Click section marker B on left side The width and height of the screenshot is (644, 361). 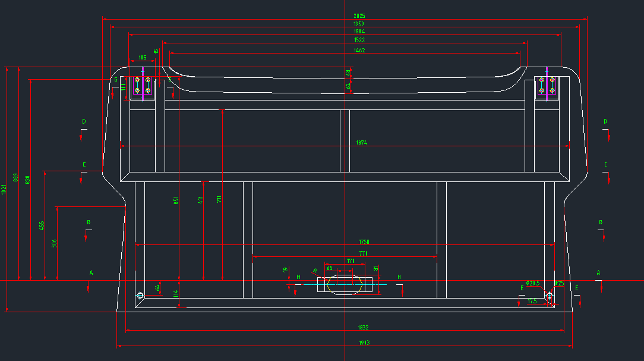pyautogui.click(x=89, y=222)
